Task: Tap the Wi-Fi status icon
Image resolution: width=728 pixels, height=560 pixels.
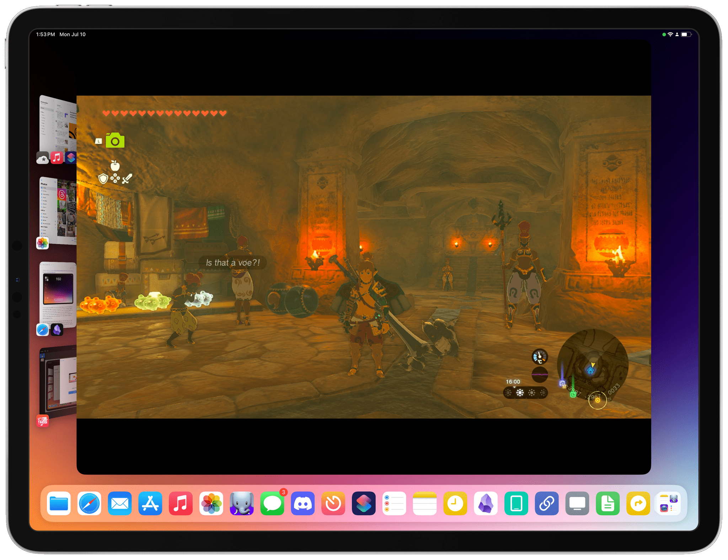Action: 670,34
